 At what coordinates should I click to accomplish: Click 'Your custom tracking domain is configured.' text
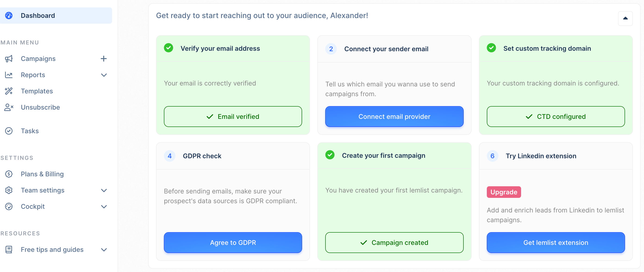(553, 83)
